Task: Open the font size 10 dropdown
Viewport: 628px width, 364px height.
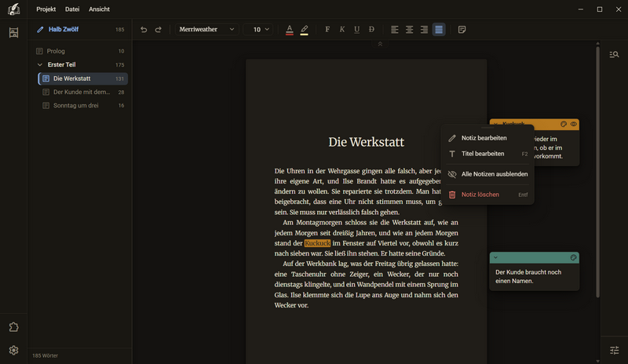Action: click(x=258, y=29)
